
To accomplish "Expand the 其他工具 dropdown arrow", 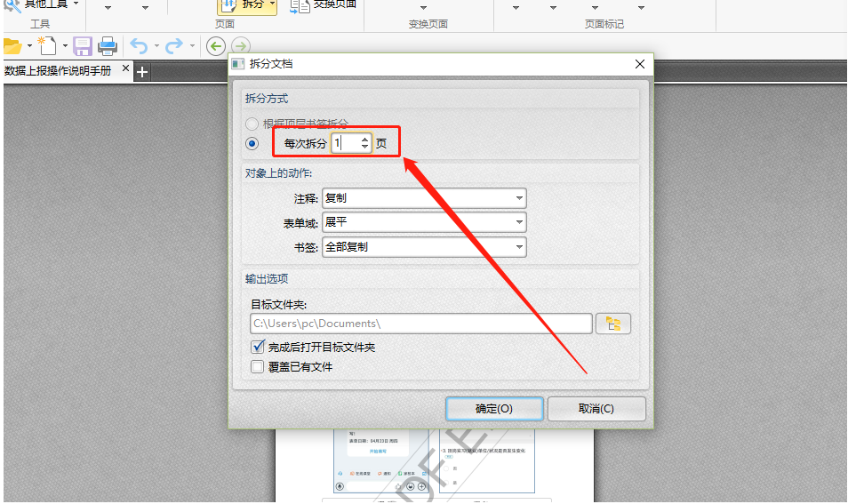I will [76, 4].
